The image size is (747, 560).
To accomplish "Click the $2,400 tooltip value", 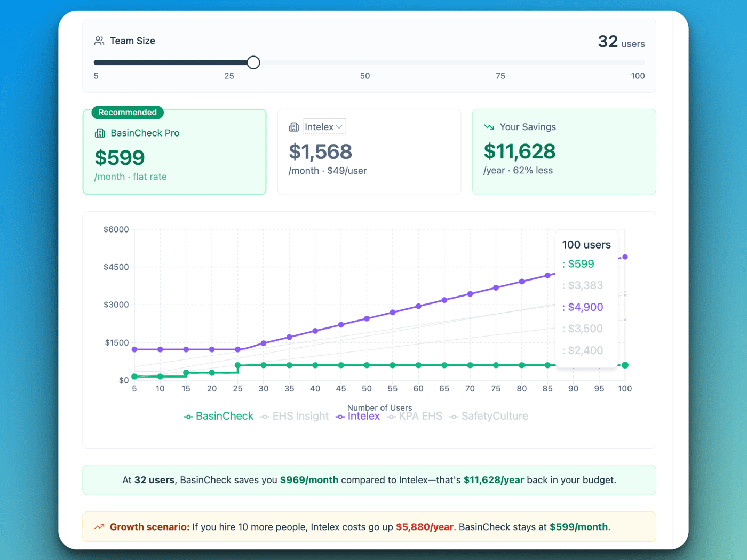I will pyautogui.click(x=585, y=350).
